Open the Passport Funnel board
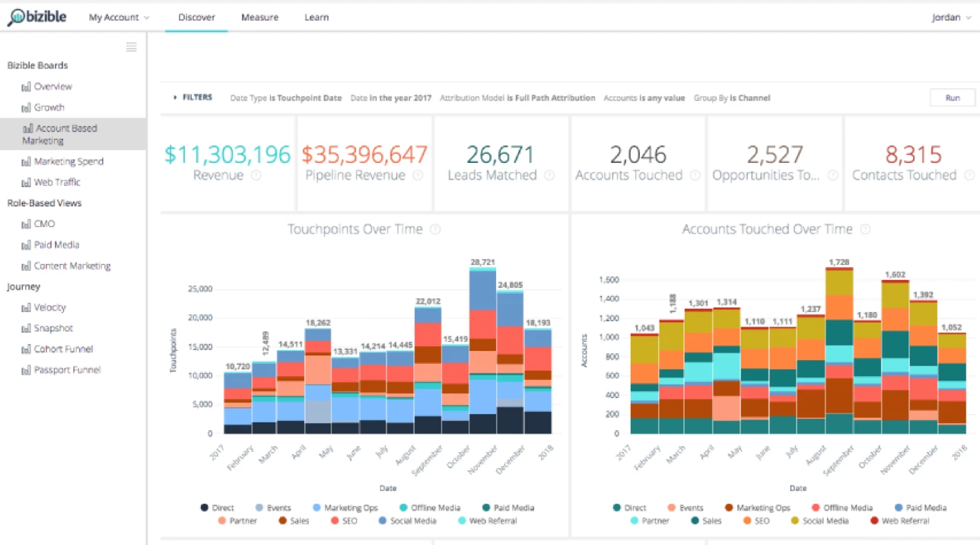 point(67,370)
